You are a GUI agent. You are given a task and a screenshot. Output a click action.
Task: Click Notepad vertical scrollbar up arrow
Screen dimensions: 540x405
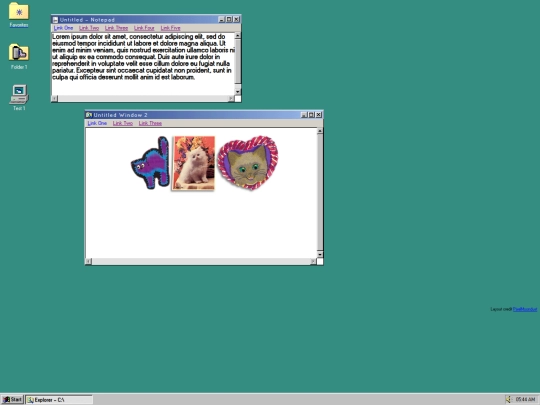(x=238, y=36)
